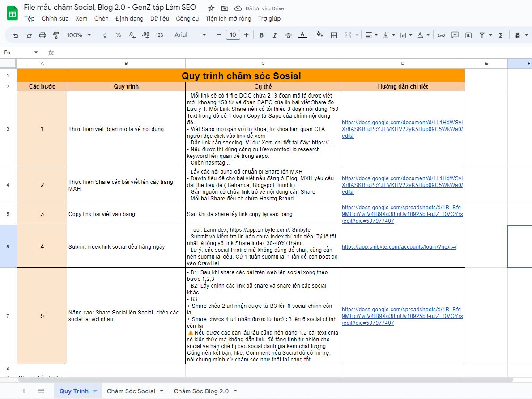Switch to Chăm Sóc Blog 2.0 sheet tab
532x399 pixels.
(201, 391)
